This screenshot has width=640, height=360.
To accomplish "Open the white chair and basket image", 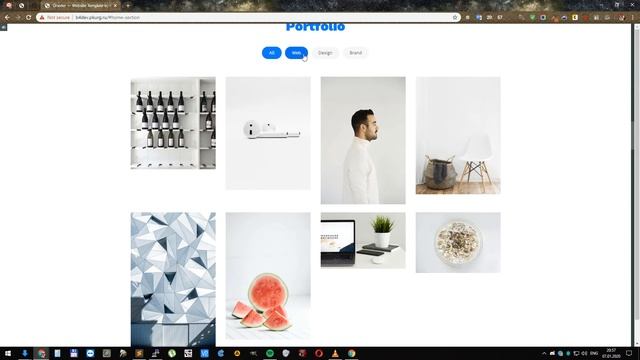I will 458,135.
